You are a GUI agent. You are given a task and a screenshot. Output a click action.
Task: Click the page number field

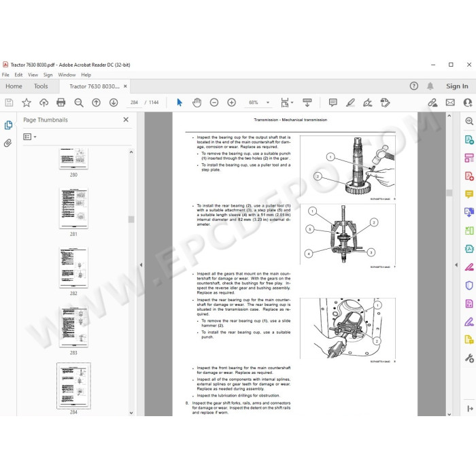click(x=134, y=103)
